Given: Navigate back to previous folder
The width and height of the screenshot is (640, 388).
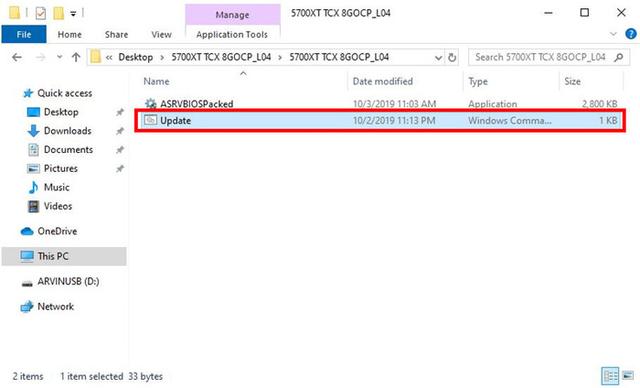Looking at the screenshot, I should [x=17, y=57].
